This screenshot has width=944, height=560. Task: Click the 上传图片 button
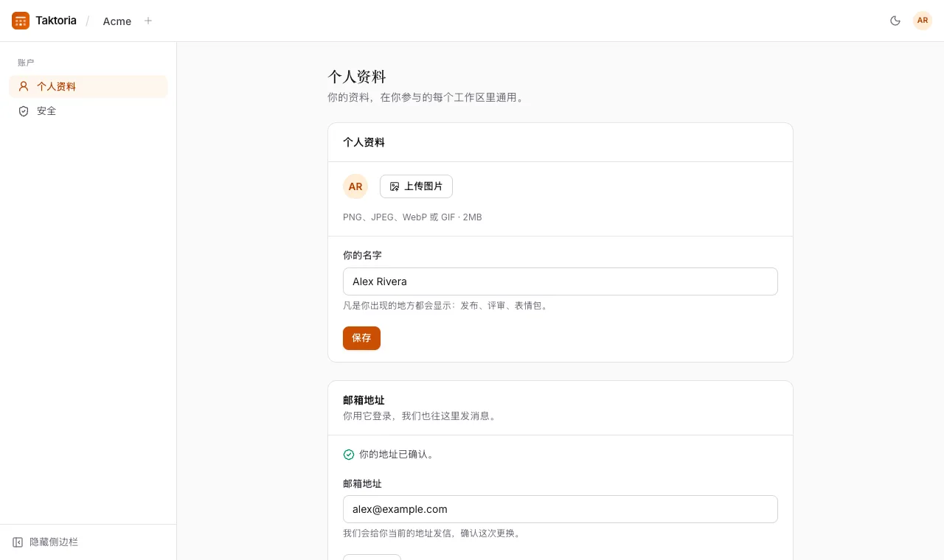[416, 186]
